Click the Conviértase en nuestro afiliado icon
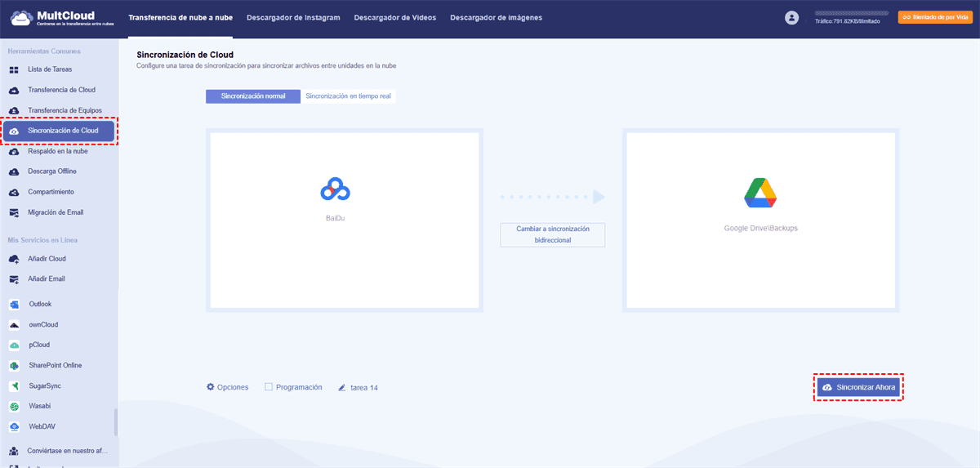Image resolution: width=980 pixels, height=468 pixels. [14, 450]
